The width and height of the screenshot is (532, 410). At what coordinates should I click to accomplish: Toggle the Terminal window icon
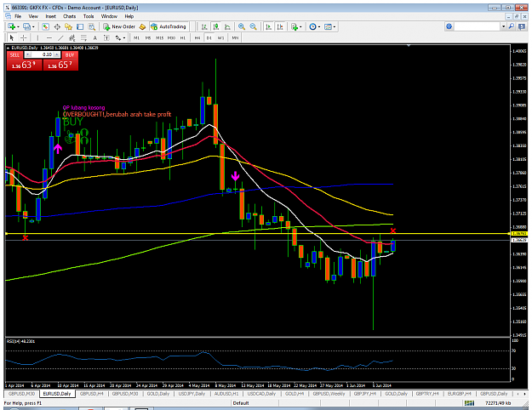pyautogui.click(x=80, y=26)
